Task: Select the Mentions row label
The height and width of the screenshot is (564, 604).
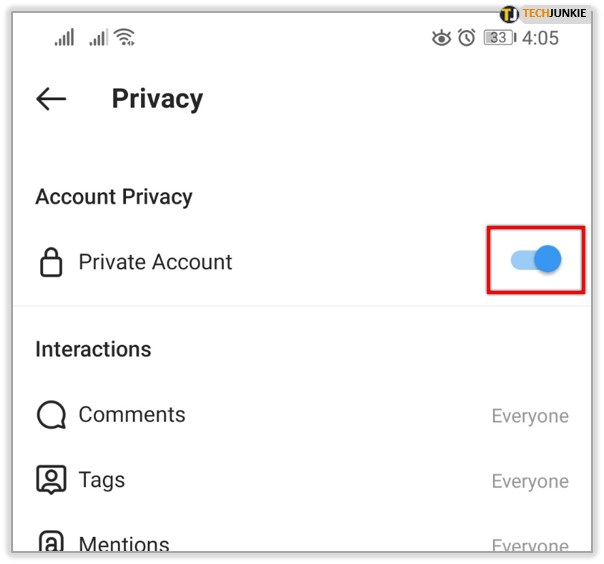Action: (124, 544)
